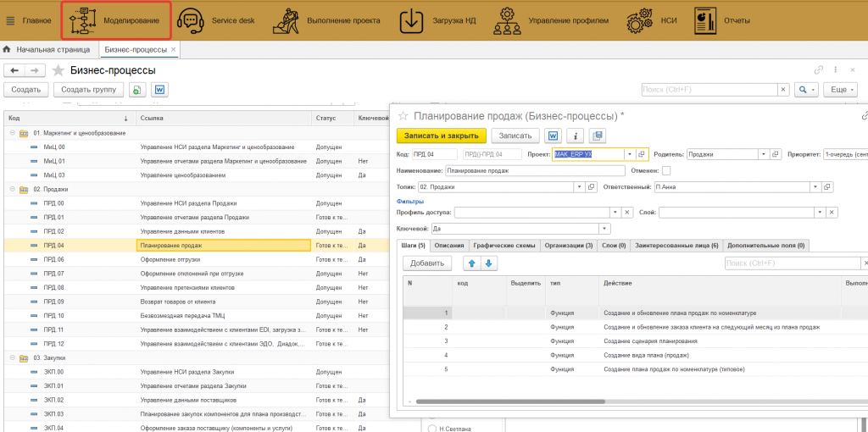Move the step up with the blue up arrow
868x432 pixels.
click(x=470, y=263)
